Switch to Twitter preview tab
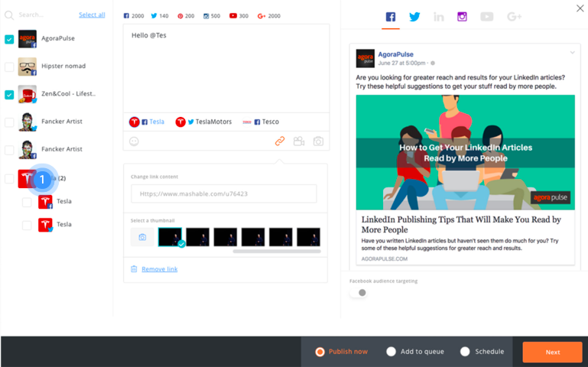The width and height of the screenshot is (588, 367). (x=414, y=17)
